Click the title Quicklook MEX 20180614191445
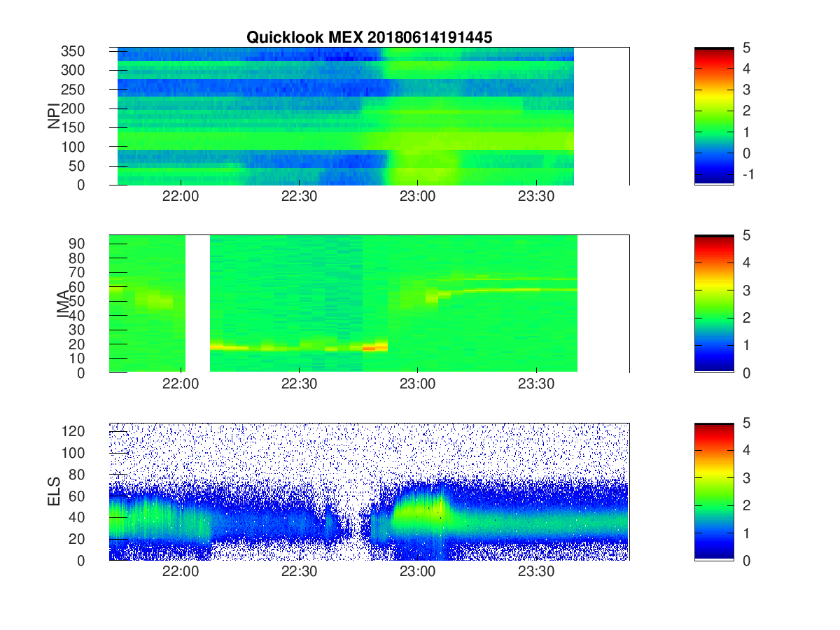 [369, 38]
